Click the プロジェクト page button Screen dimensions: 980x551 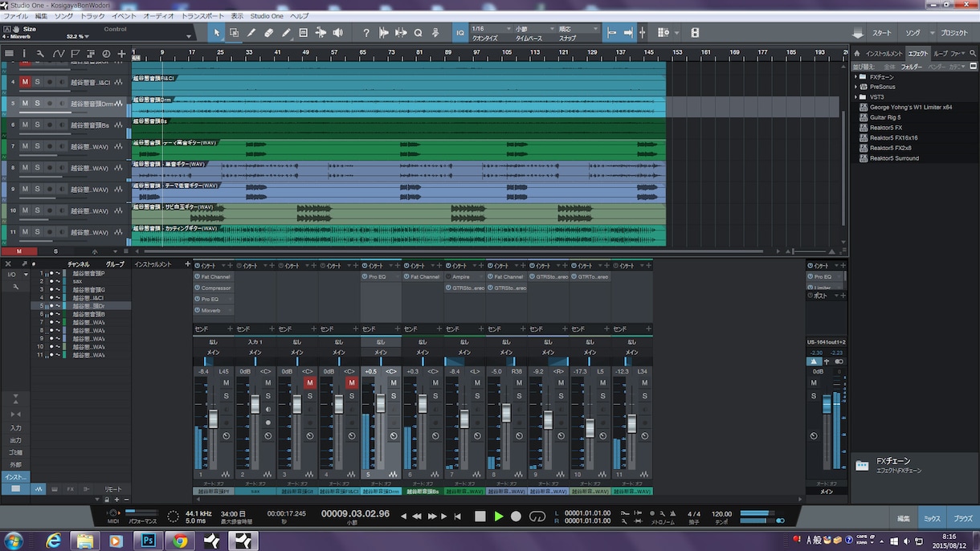tap(954, 33)
